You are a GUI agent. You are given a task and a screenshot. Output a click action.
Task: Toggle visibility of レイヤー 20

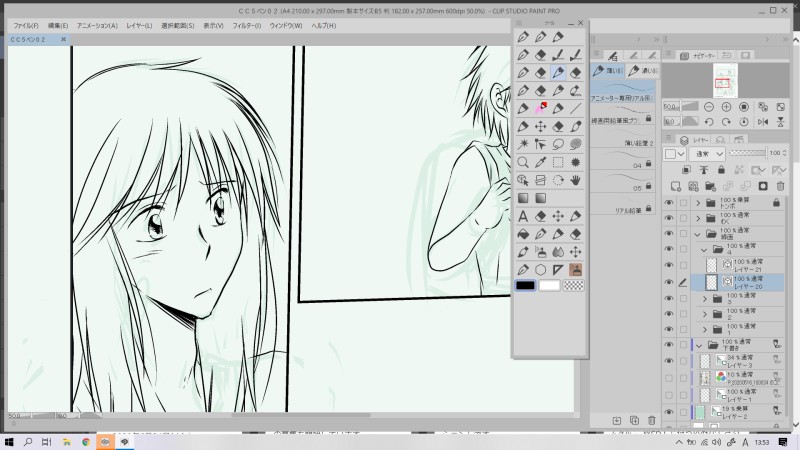(668, 282)
